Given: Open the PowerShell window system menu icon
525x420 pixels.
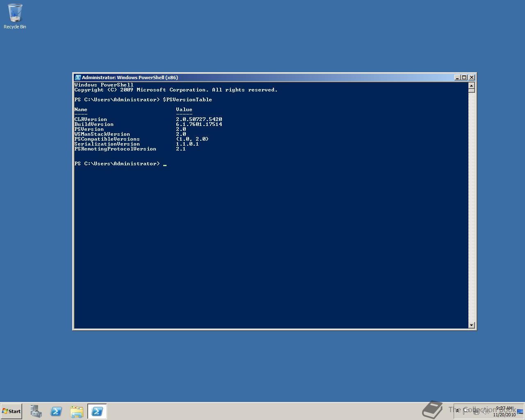Looking at the screenshot, I should click(78, 77).
